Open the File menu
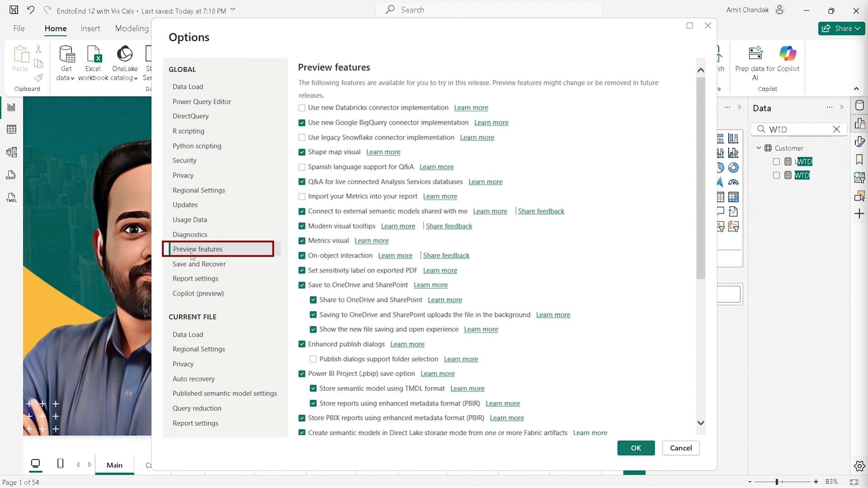This screenshot has height=488, width=868. pos(19,28)
